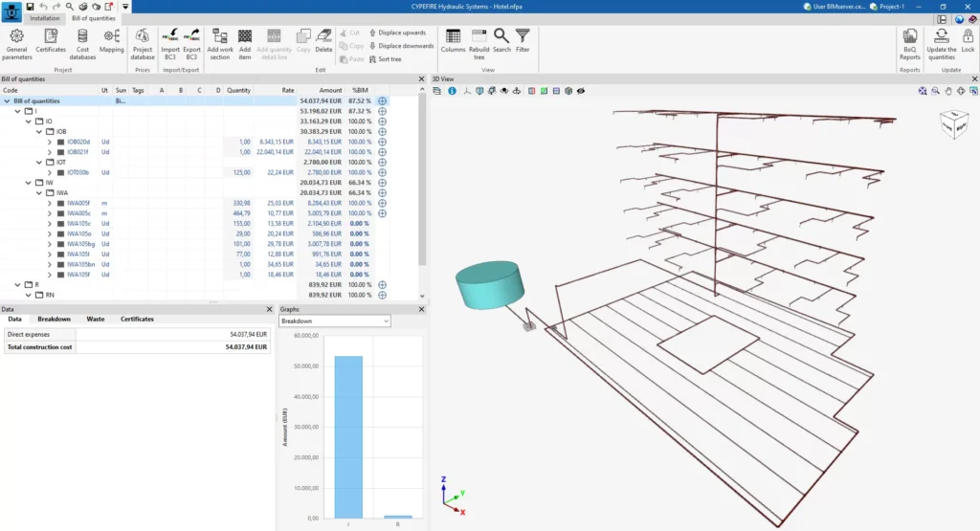
Task: Click the Add item tool
Action: 245,44
